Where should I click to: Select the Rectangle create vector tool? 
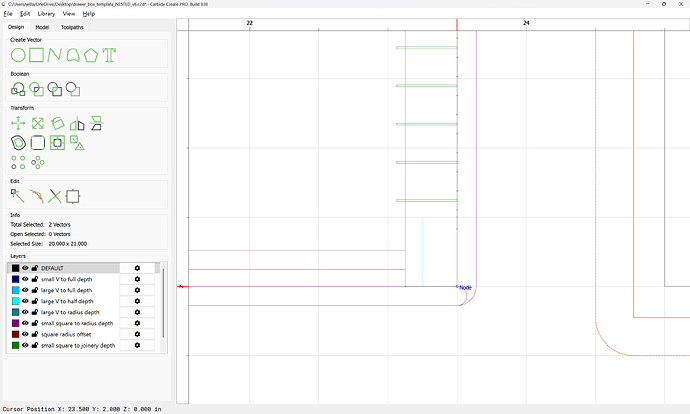coord(36,54)
